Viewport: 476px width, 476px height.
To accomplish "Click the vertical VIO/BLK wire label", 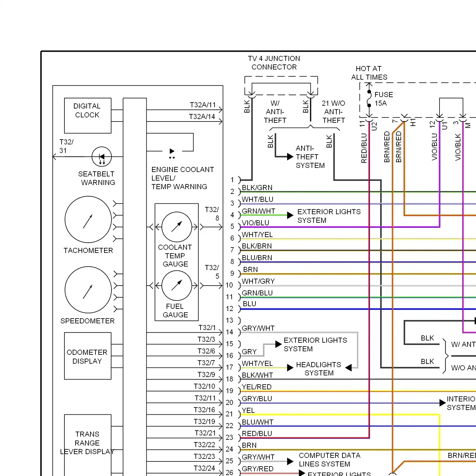I will [x=458, y=147].
